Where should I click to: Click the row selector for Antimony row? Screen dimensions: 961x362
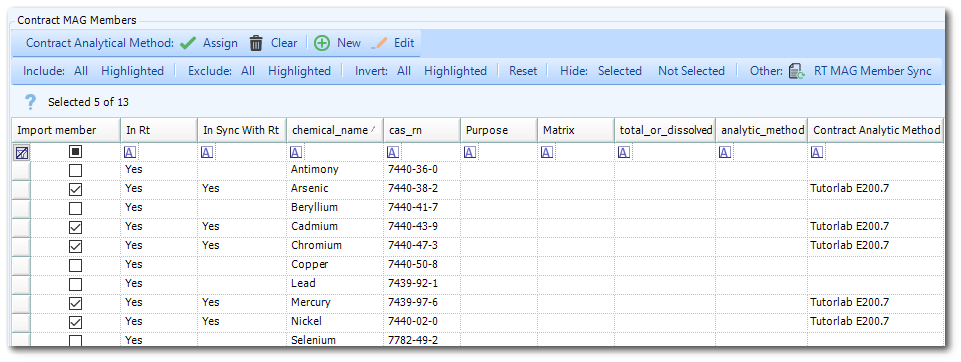(x=21, y=170)
